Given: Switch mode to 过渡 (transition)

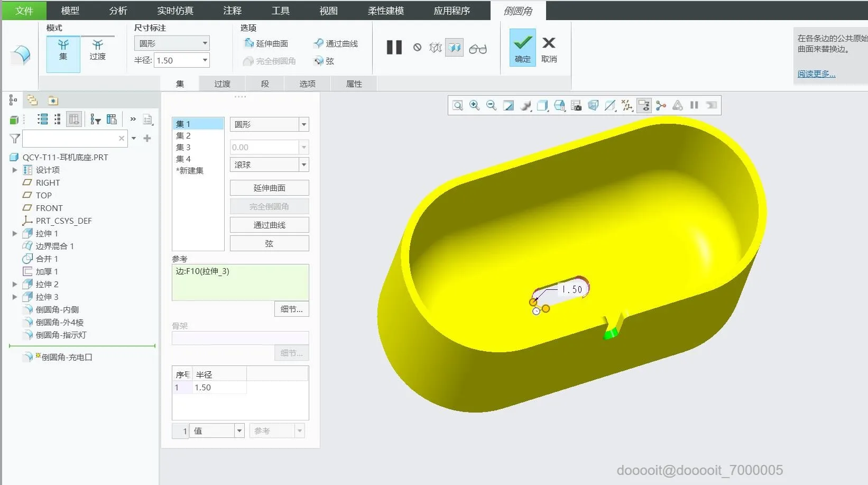Looking at the screenshot, I should point(97,50).
